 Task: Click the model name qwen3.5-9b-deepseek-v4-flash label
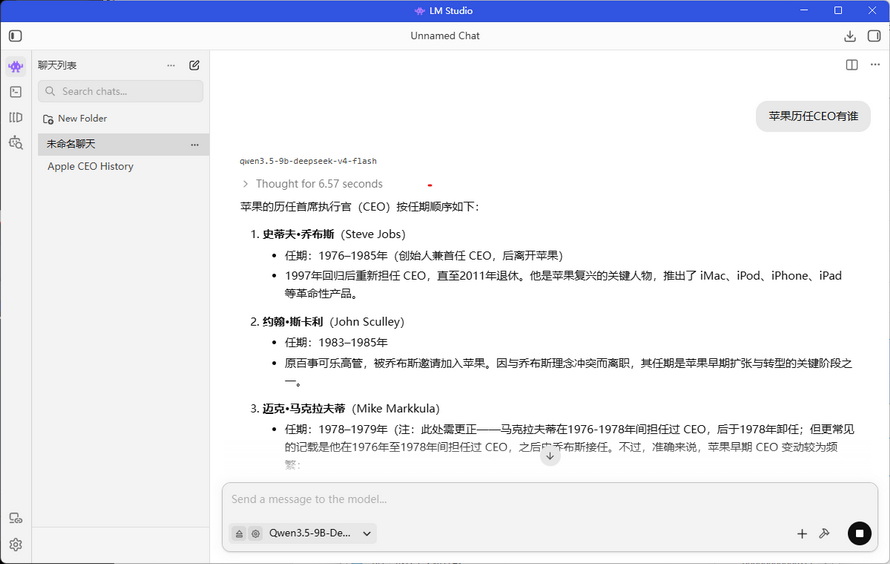tap(308, 161)
